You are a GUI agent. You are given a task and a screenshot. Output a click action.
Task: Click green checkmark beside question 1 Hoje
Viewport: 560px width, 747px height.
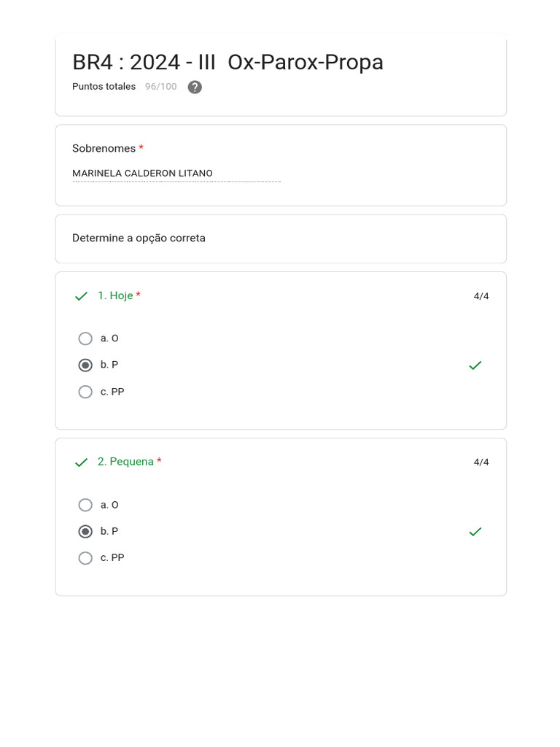click(81, 296)
